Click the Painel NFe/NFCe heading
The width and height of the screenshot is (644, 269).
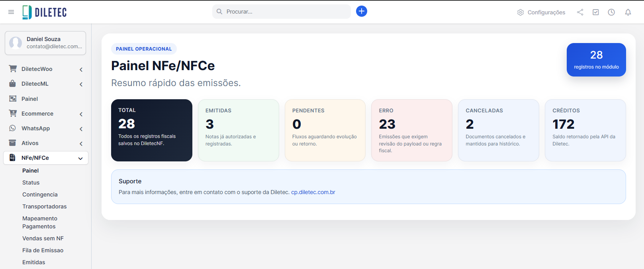163,66
